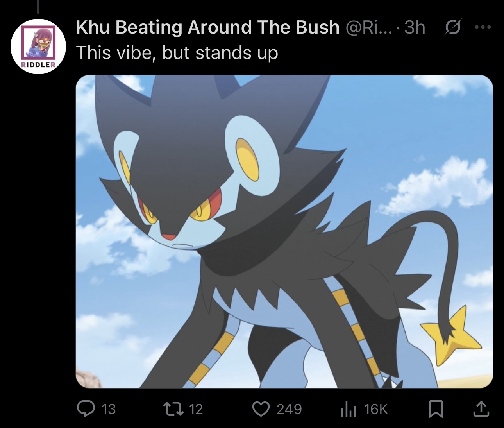Toggle like via the 249 count
The height and width of the screenshot is (428, 504).
coord(289,409)
